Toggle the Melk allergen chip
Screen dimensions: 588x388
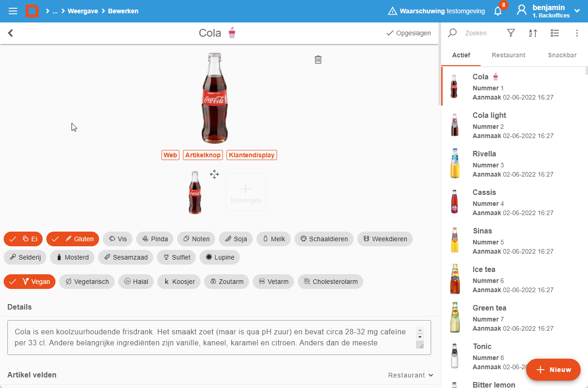click(x=273, y=239)
